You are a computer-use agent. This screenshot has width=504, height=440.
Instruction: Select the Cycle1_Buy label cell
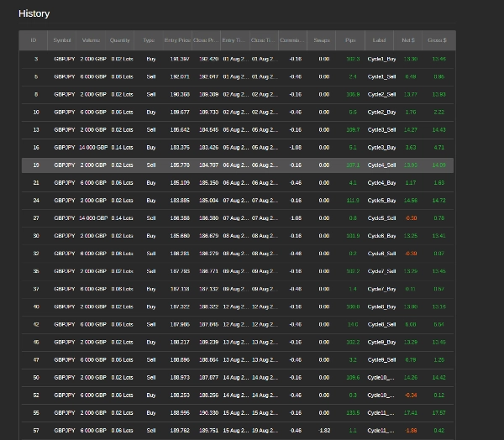pyautogui.click(x=381, y=59)
